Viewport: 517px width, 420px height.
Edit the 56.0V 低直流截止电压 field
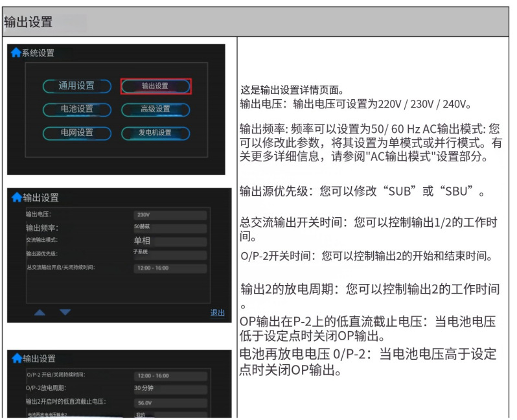click(171, 402)
